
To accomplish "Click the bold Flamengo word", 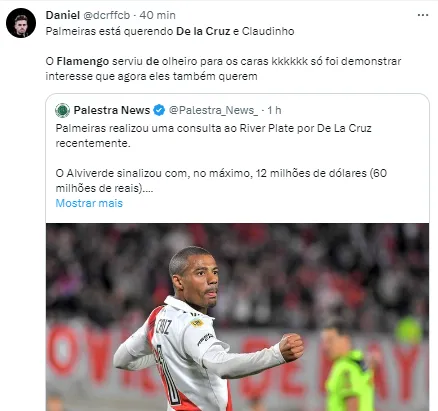I will point(83,62).
